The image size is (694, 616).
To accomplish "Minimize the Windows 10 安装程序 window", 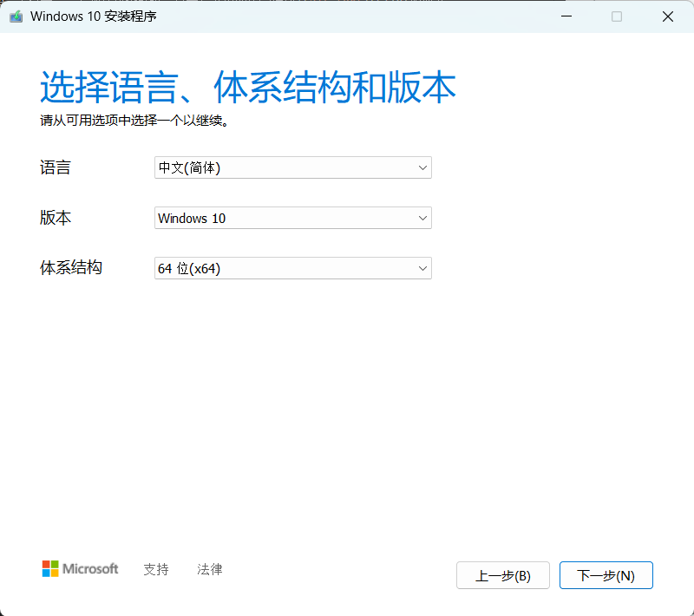I will 566,16.
